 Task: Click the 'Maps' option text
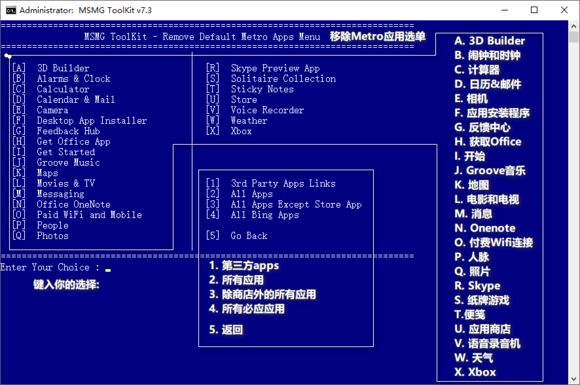click(x=47, y=173)
